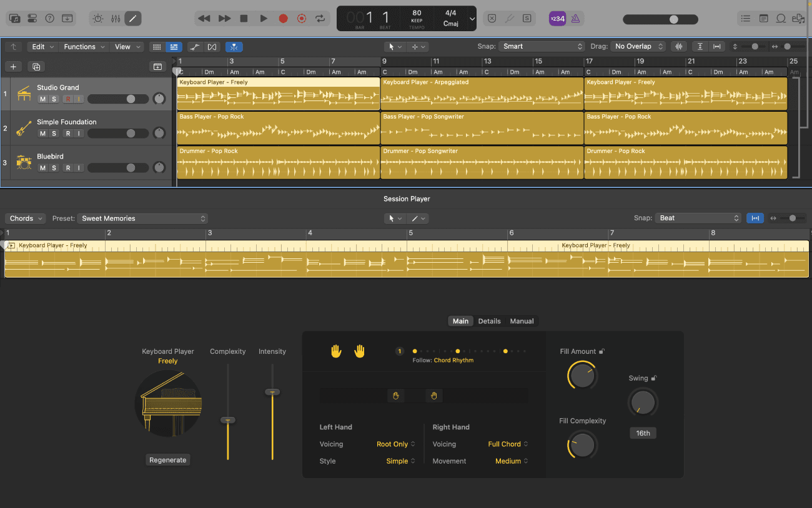Screen dimensions: 812x508
Task: Toggle waveform zoom button
Action: [x=678, y=46]
